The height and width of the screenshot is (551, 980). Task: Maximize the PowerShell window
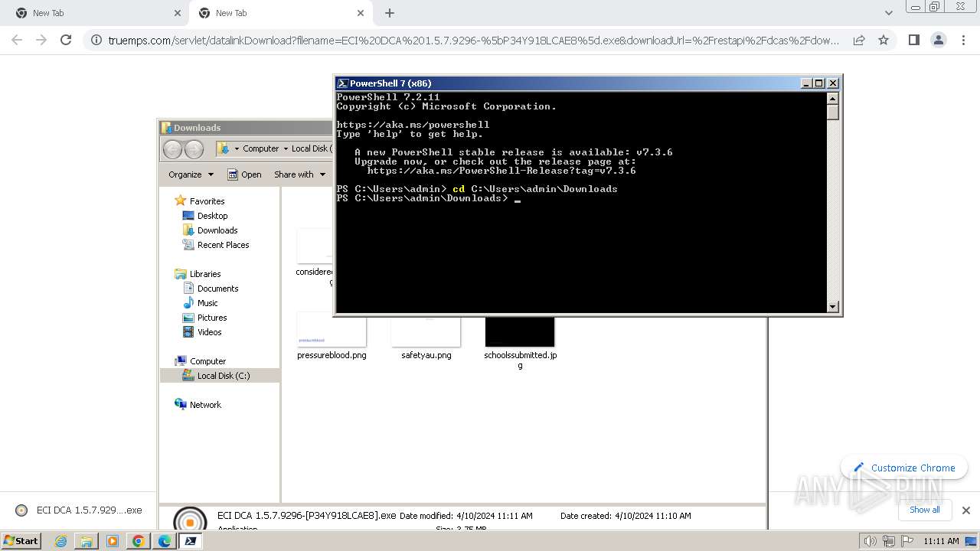(819, 83)
